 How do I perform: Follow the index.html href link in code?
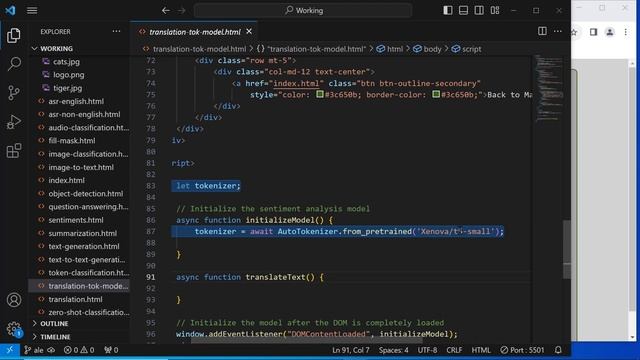tap(296, 83)
